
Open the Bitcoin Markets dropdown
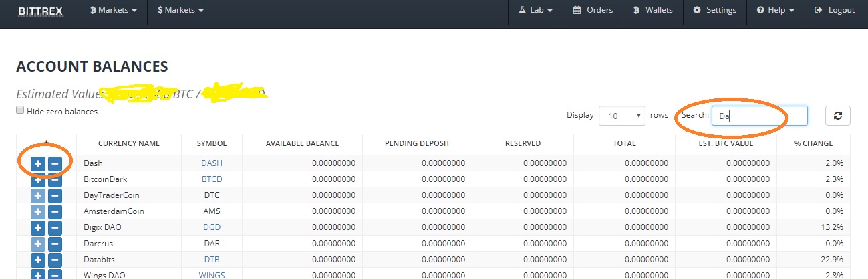coord(113,10)
